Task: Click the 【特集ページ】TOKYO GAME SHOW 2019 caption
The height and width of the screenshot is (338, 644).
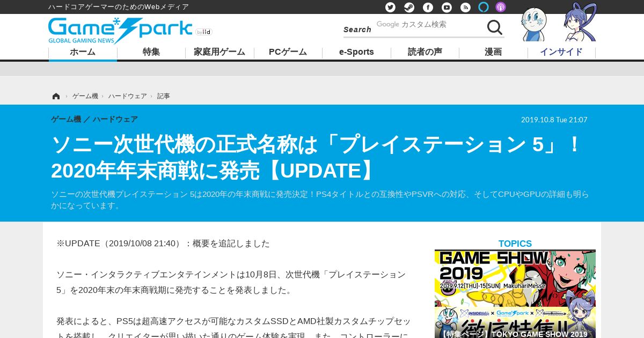Action: point(514,334)
